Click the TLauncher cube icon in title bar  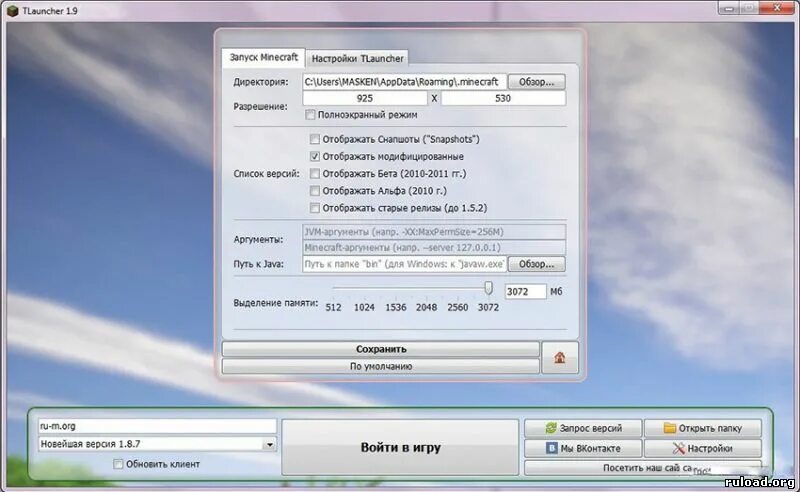pyautogui.click(x=13, y=11)
